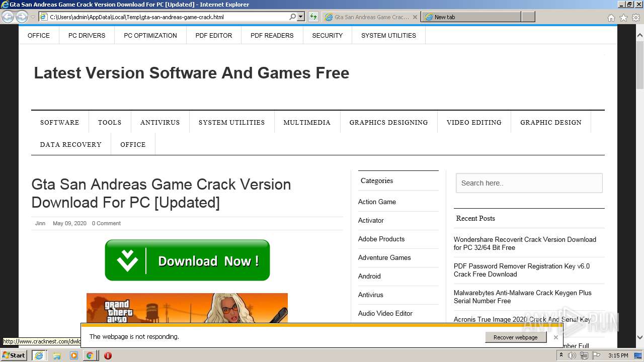Open the Activator category

point(371,220)
